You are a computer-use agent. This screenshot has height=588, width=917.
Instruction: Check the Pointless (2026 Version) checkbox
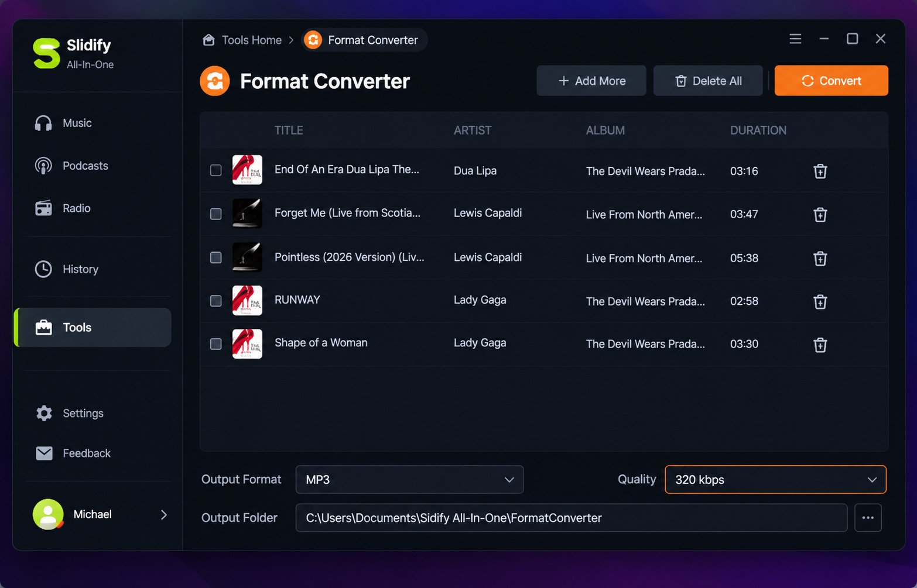(x=216, y=257)
